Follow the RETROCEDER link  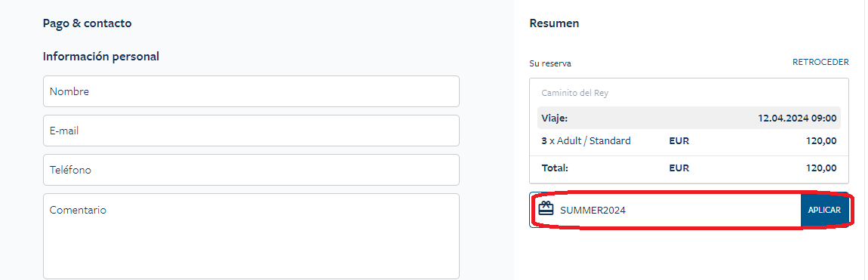coord(820,62)
